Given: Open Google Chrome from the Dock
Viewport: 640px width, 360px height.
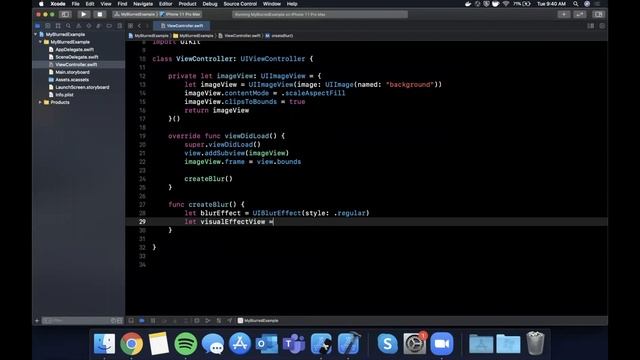Looking at the screenshot, I should [131, 344].
